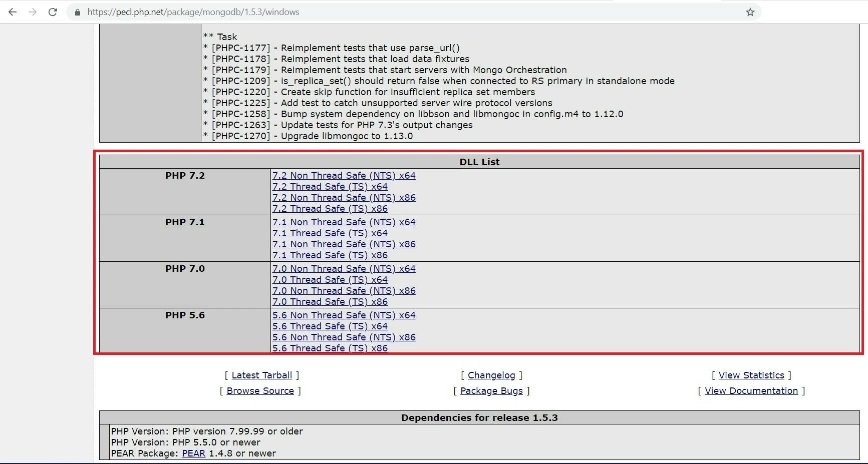Screen dimensions: 868x464
Task: Select the DLL List table header
Action: click(479, 162)
